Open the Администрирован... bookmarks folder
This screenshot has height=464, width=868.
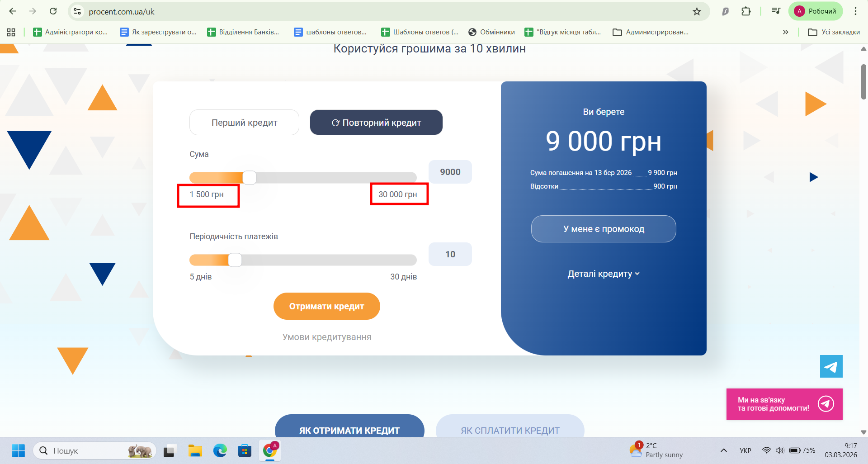651,32
